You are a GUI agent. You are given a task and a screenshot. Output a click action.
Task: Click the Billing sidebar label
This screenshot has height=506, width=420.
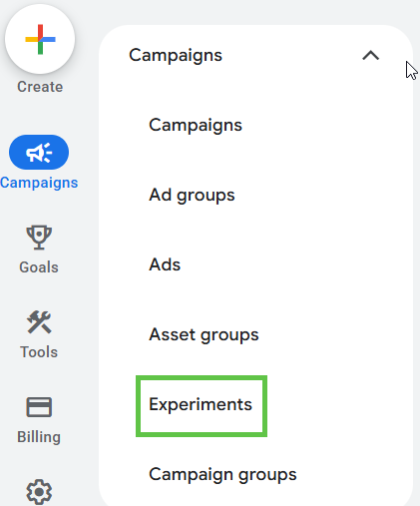coord(39,437)
